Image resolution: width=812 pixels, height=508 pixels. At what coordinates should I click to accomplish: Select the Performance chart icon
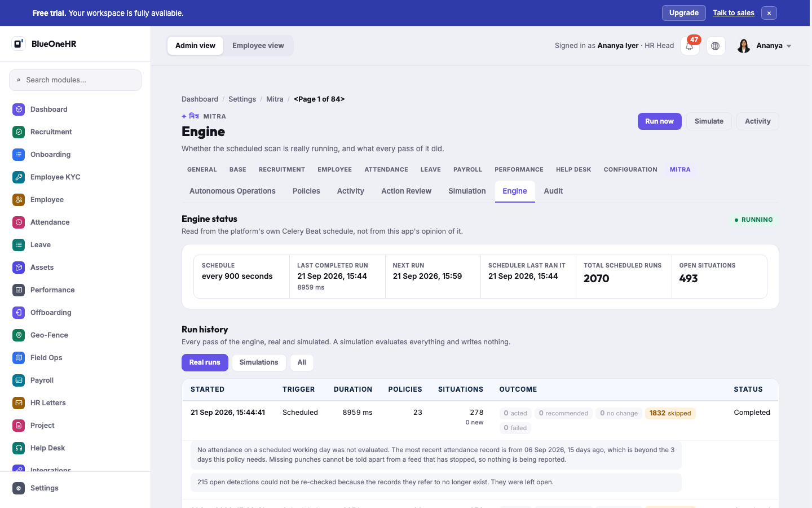tap(19, 290)
